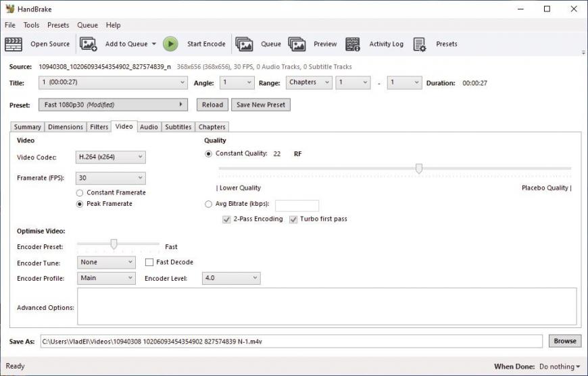The height and width of the screenshot is (376, 588).
Task: Select Avg Bitrate (kbps) radio button
Action: tap(208, 204)
